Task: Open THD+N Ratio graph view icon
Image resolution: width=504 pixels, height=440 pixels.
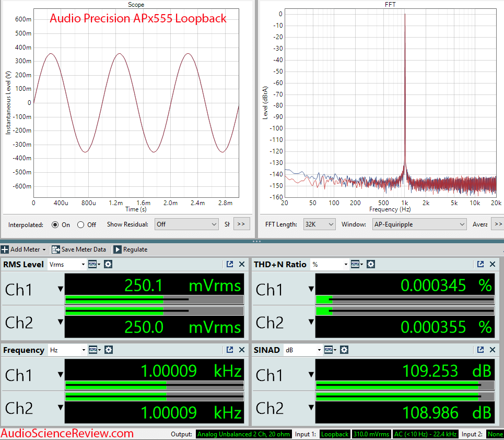Action: (355, 264)
